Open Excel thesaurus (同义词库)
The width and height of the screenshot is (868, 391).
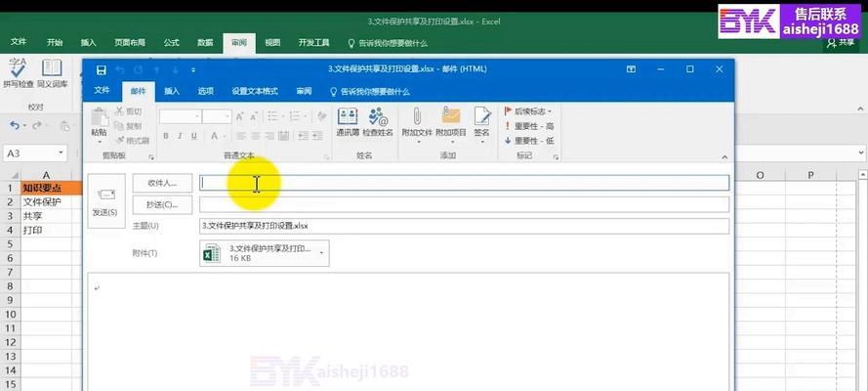[x=52, y=72]
